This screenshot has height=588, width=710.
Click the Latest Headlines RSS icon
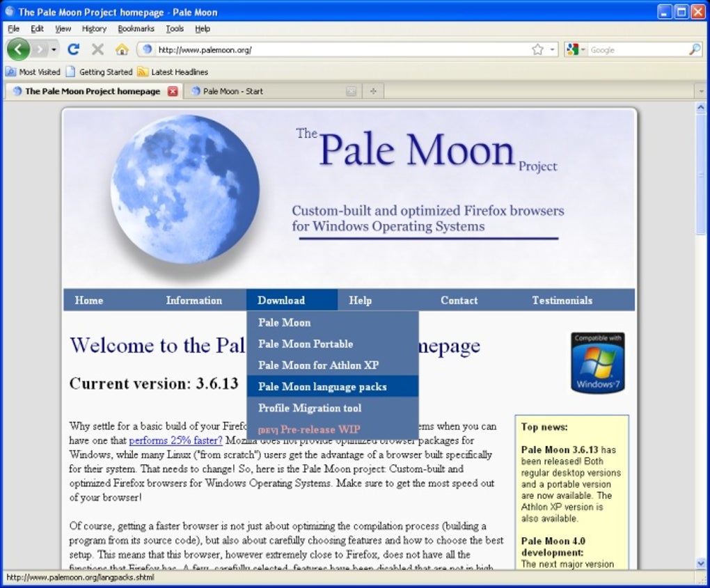pyautogui.click(x=143, y=72)
